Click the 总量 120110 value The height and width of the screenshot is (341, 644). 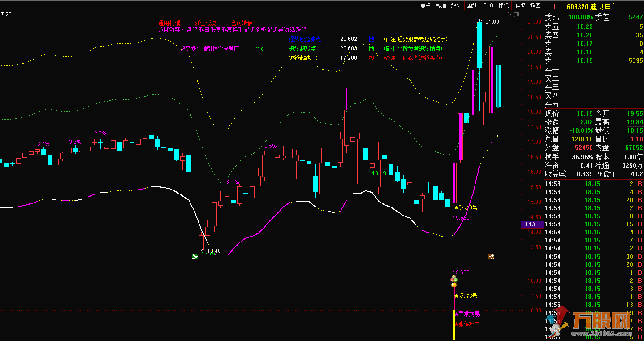click(582, 139)
